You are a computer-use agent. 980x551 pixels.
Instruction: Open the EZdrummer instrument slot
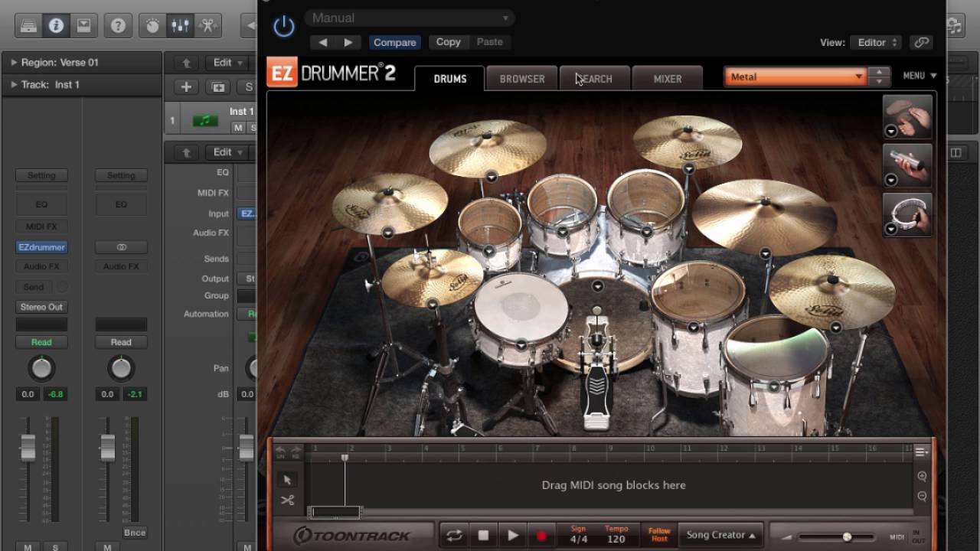41,247
